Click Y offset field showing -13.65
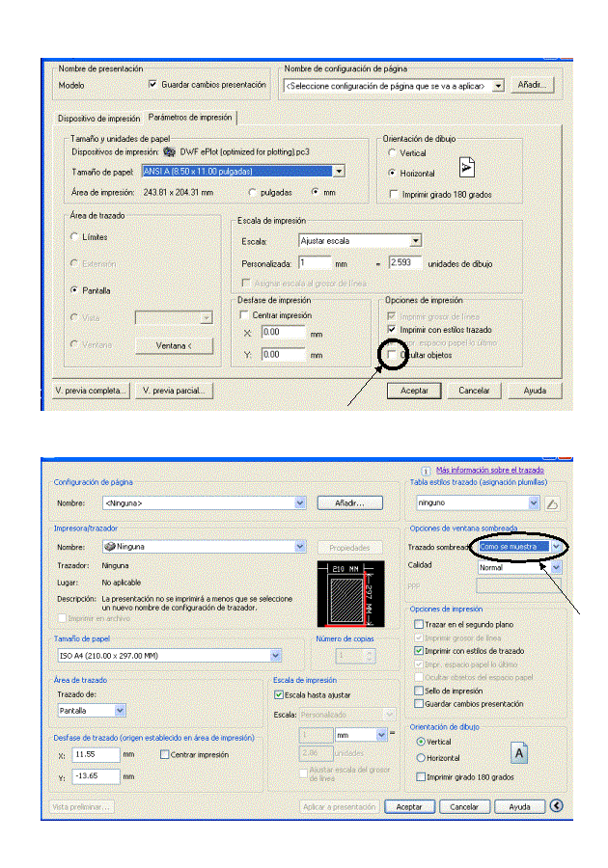Image resolution: width=608 pixels, height=868 pixels. point(96,776)
